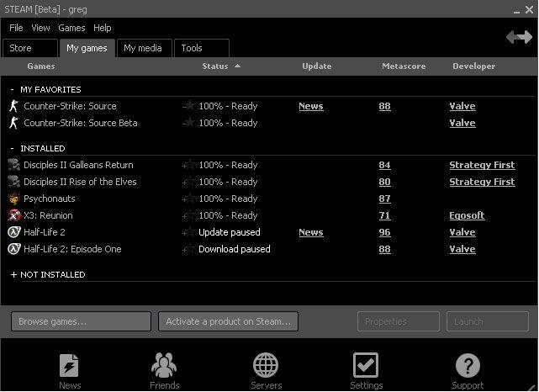Open the News section icon
Viewport: 539px width, 392px height.
(70, 366)
